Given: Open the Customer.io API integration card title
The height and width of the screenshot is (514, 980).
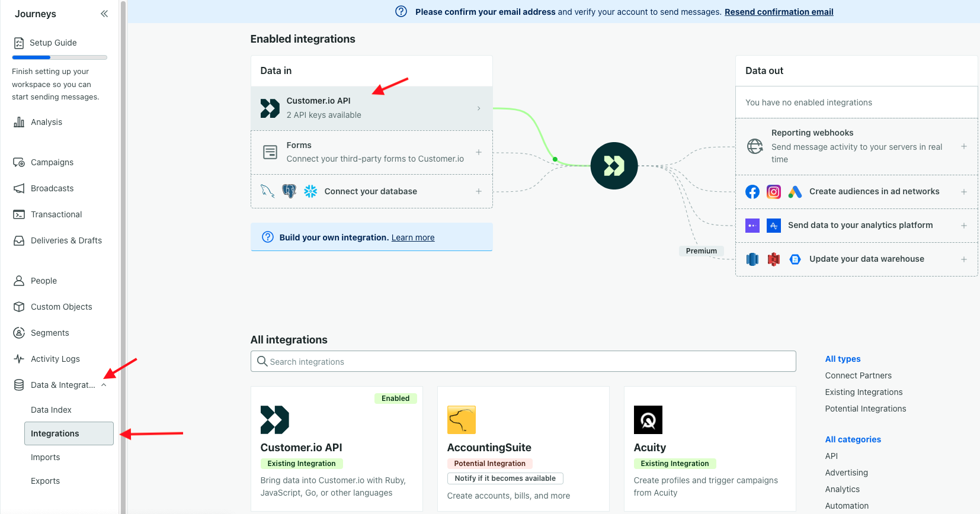Looking at the screenshot, I should pyautogui.click(x=301, y=448).
